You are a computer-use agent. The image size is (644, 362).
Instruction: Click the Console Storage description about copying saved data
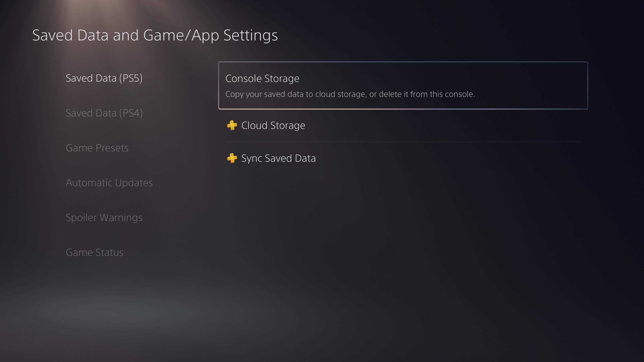tap(350, 94)
